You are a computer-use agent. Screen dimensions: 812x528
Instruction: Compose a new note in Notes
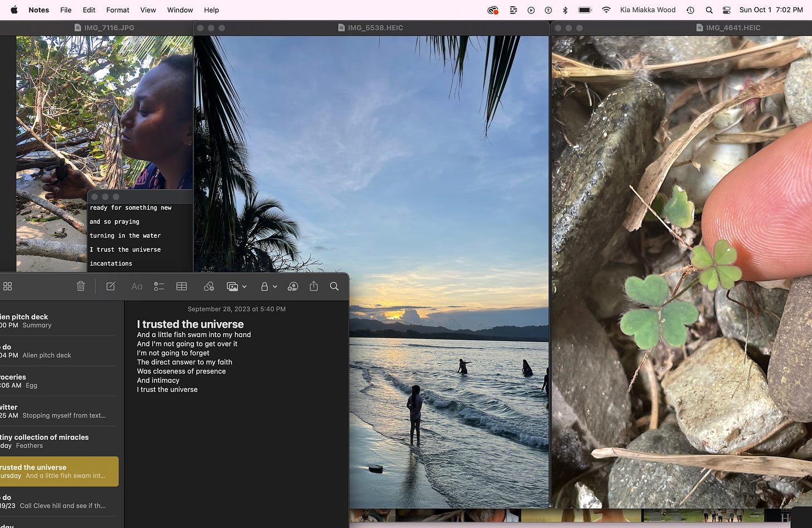click(110, 286)
